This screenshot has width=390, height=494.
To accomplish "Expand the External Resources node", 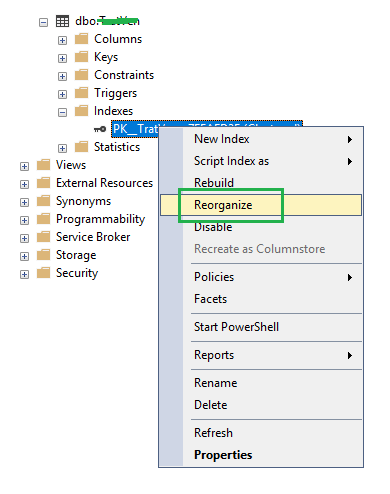I will 24,185.
